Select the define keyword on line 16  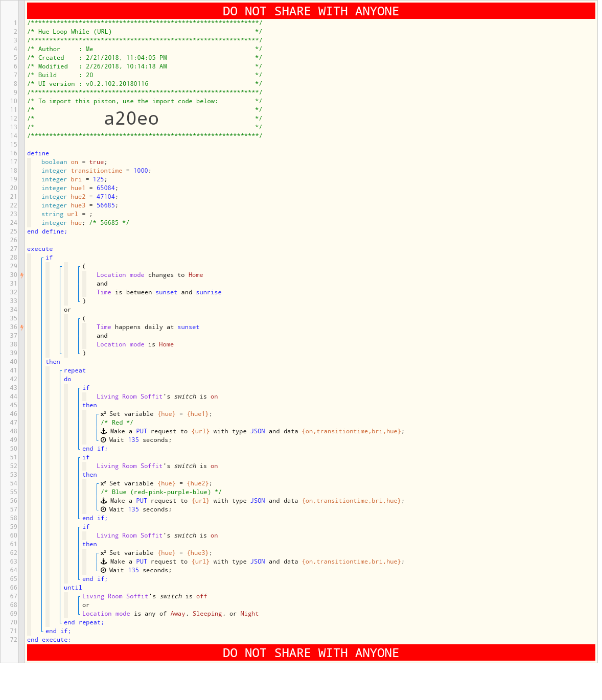(38, 153)
